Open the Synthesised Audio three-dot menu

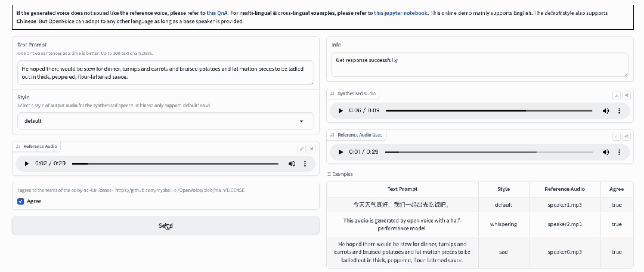(619, 111)
